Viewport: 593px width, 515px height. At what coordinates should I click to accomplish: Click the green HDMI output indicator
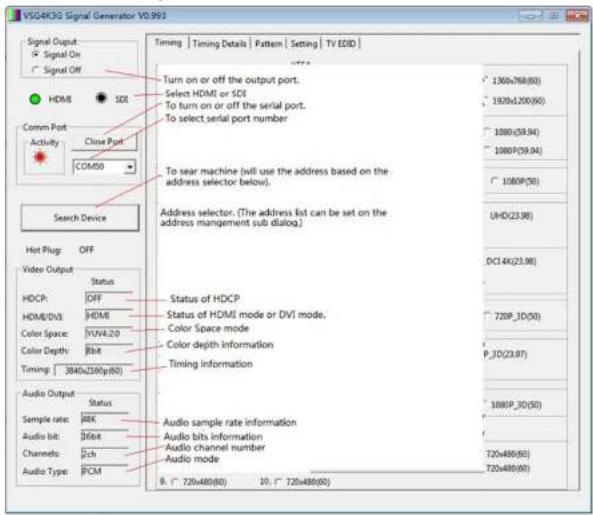tap(35, 99)
